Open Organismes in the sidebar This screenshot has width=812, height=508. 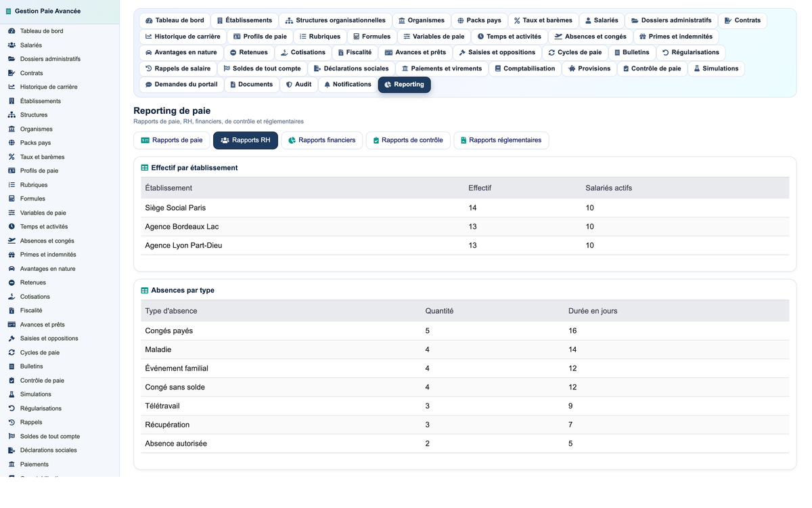(60, 129)
